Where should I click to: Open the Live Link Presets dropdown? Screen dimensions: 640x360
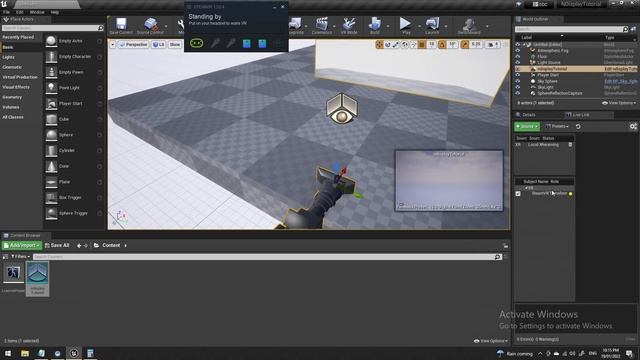coord(557,127)
